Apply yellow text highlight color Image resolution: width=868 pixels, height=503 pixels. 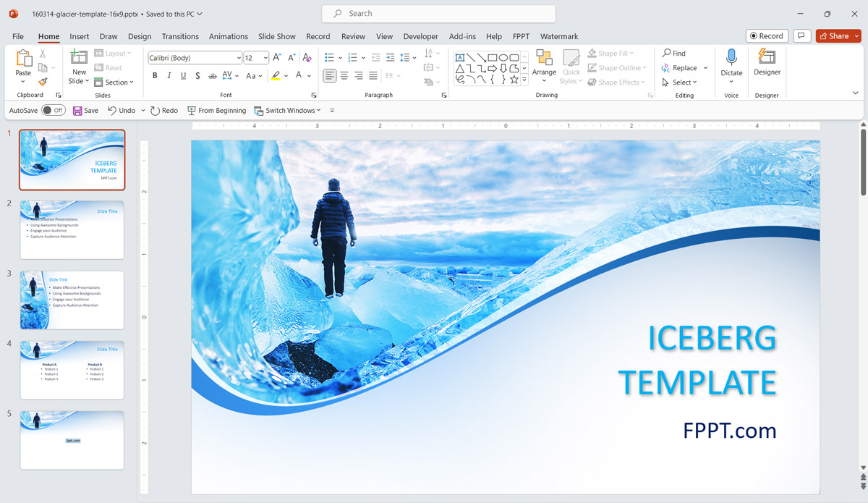[x=276, y=75]
